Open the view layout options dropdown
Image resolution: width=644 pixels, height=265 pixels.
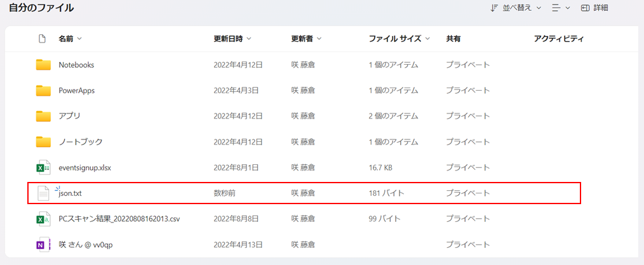[x=561, y=8]
